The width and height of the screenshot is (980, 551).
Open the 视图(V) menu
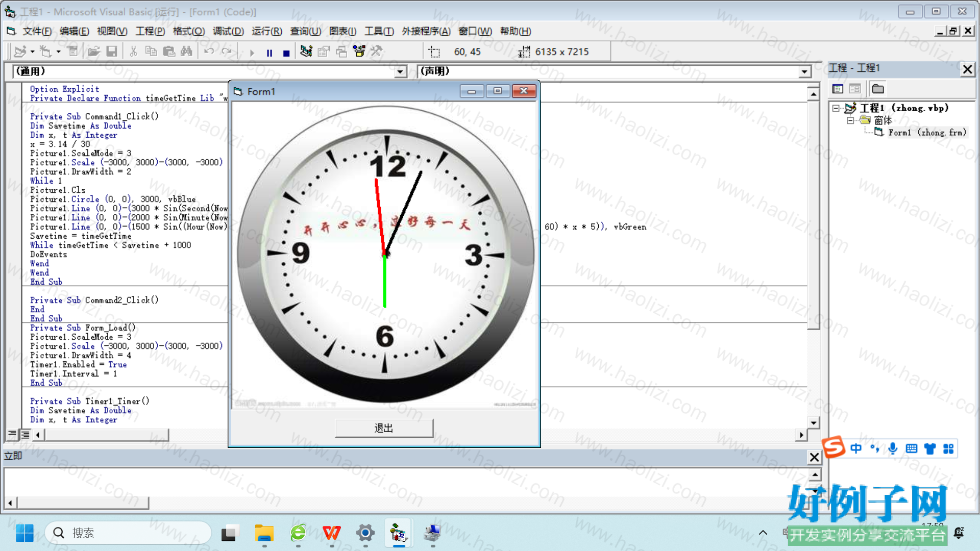point(112,32)
